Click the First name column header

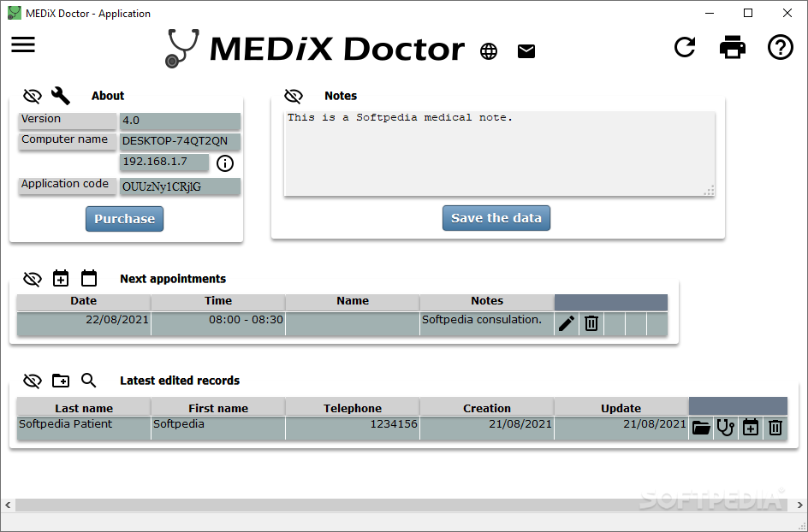point(218,408)
